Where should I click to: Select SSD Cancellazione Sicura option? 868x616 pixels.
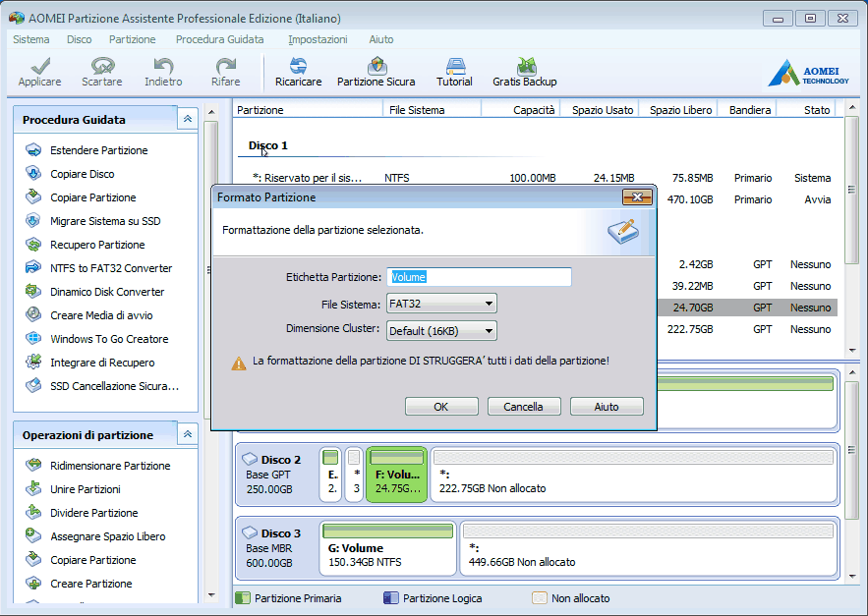pos(114,386)
